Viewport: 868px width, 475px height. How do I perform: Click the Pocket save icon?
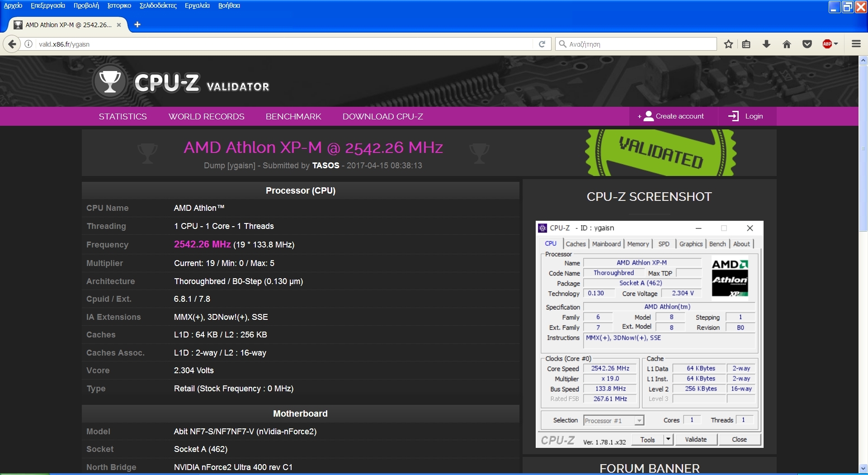[x=807, y=44]
